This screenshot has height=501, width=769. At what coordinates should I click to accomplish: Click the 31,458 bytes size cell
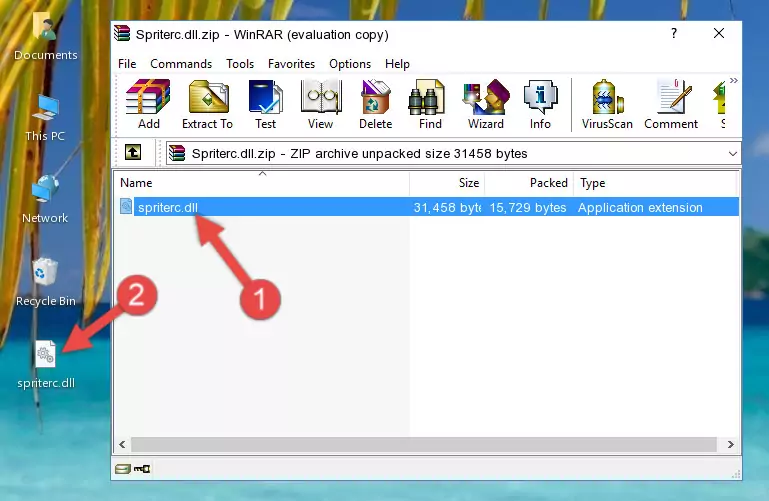447,208
